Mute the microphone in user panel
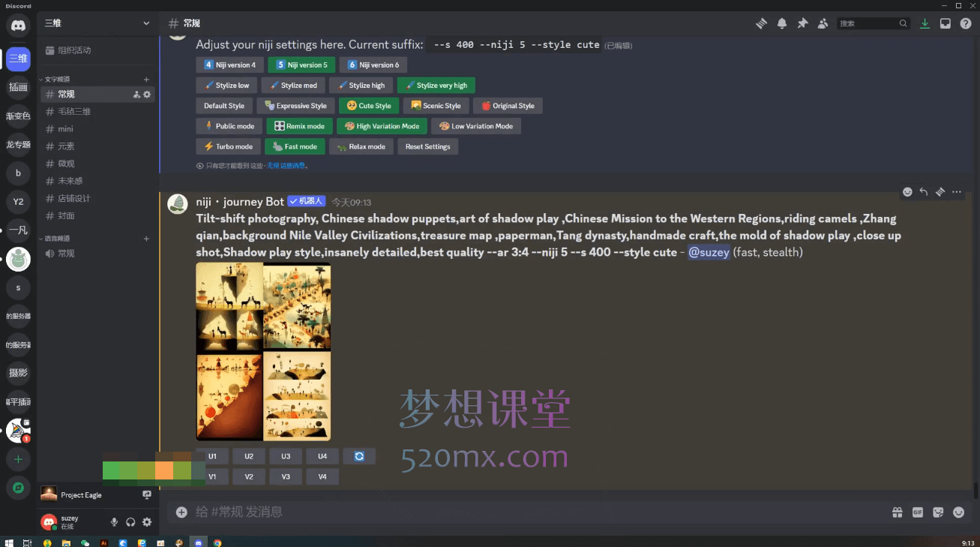Screen dimensions: 980x547 [x=115, y=522]
